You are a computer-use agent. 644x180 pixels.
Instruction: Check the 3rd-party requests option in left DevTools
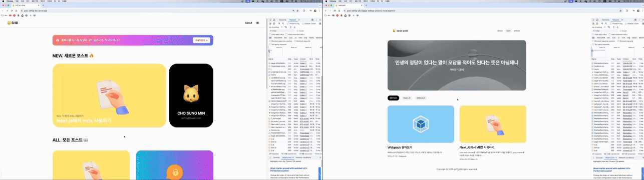click(x=270, y=44)
